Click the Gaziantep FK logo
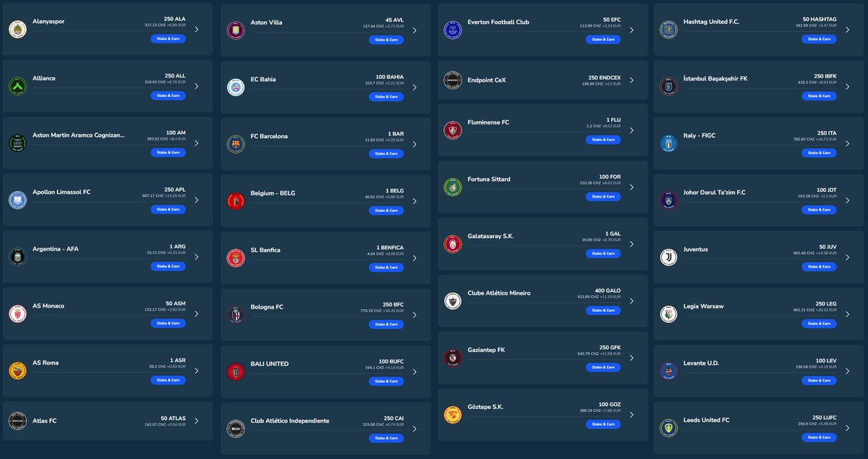The height and width of the screenshot is (459, 868). [453, 358]
